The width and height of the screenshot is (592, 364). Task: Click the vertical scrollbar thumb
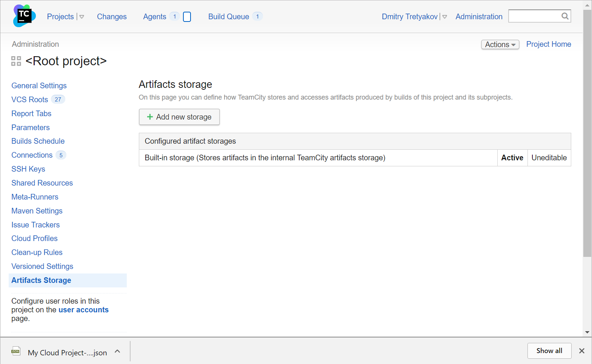point(587,133)
